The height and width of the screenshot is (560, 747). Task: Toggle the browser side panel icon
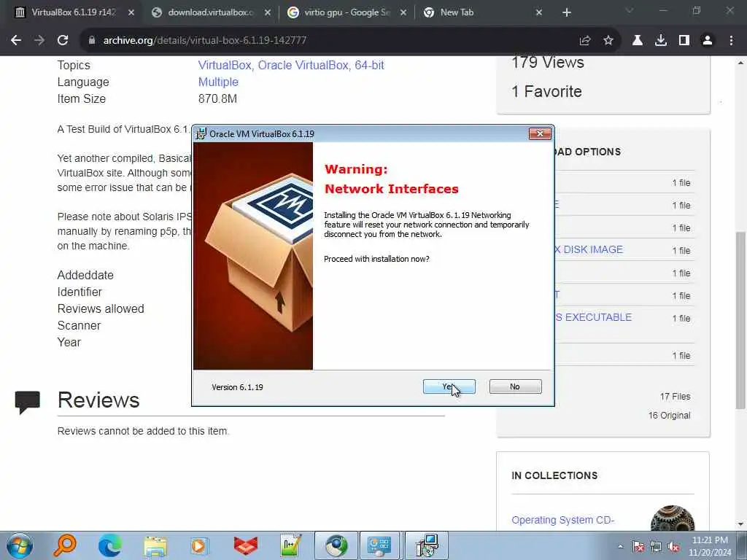tap(684, 41)
